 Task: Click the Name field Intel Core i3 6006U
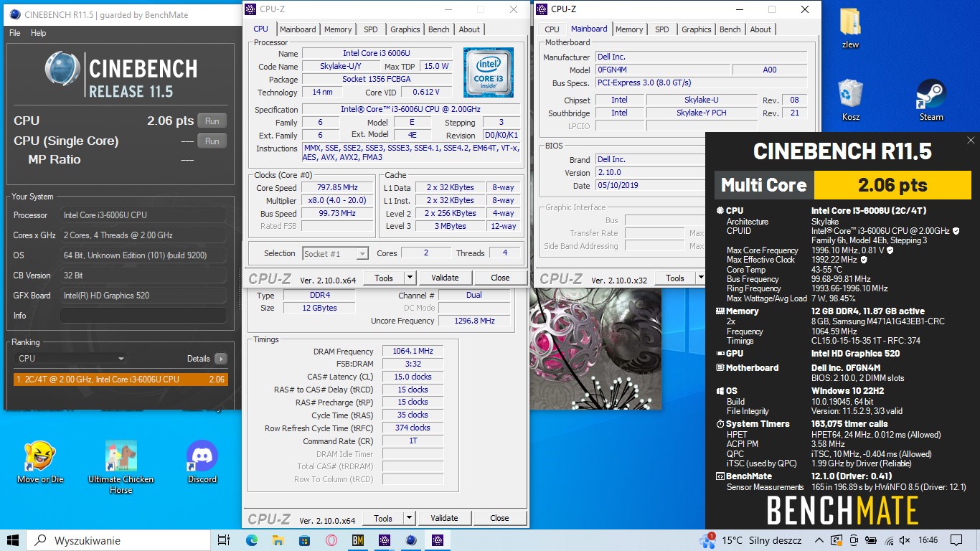377,54
